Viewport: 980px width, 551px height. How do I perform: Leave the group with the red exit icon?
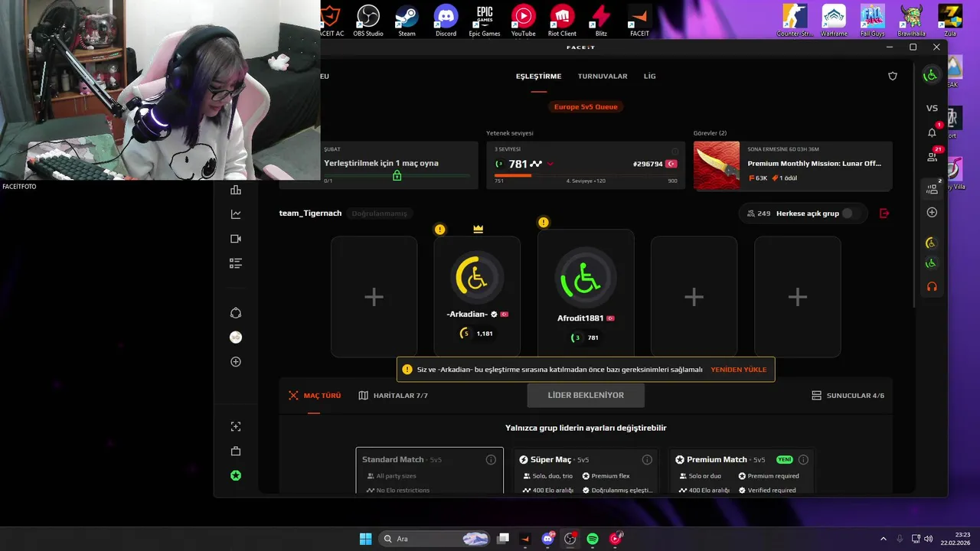pos(884,214)
